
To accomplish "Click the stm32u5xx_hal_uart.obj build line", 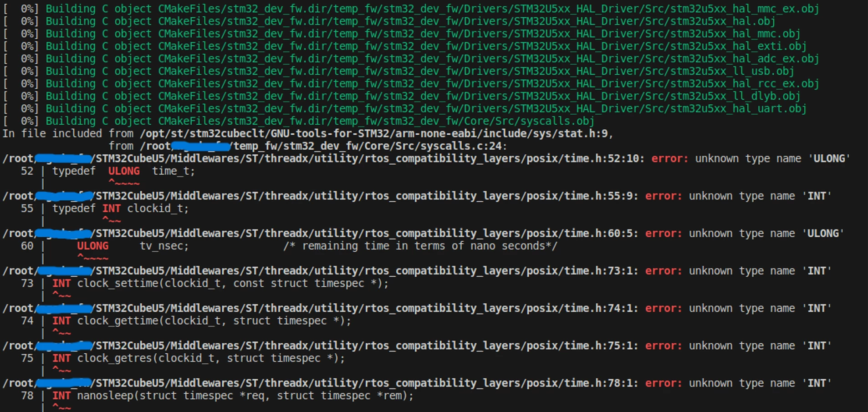I will tap(404, 109).
